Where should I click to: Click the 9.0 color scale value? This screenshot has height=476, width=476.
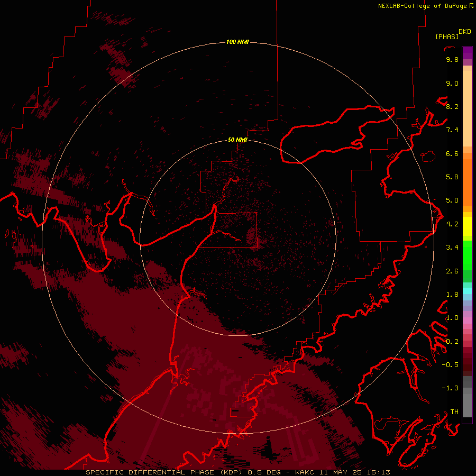click(452, 83)
